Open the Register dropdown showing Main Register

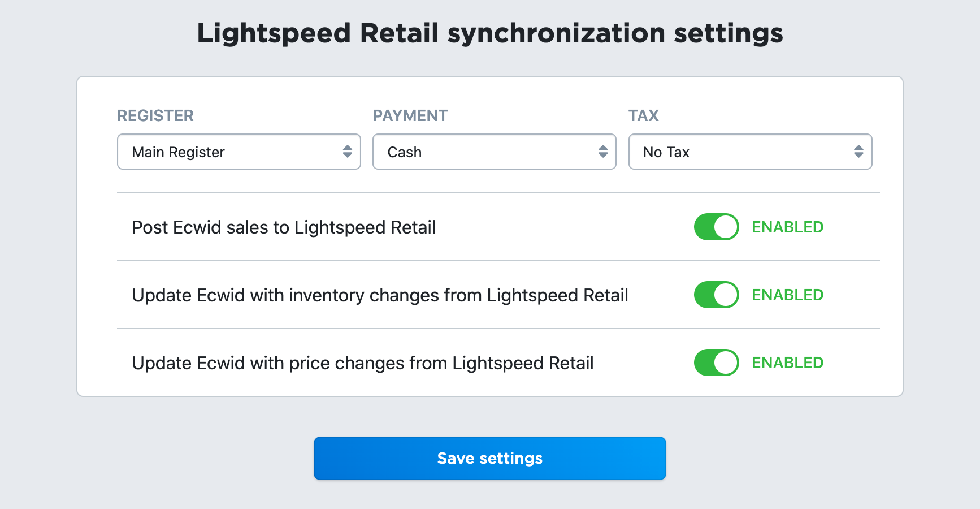(x=239, y=152)
